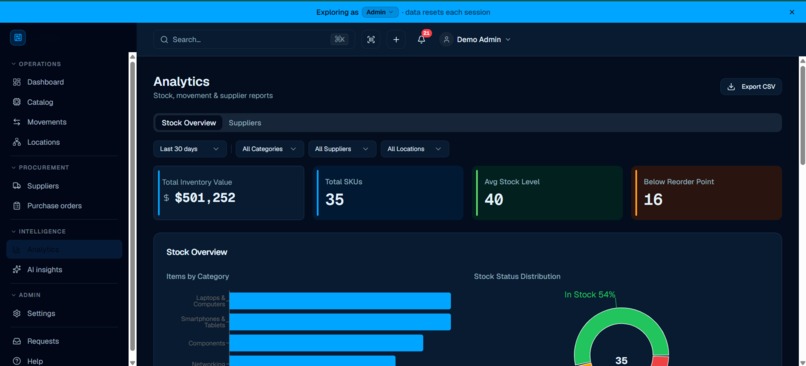This screenshot has height=366, width=806.
Task: Click the Stock Status Distribution heading
Action: (x=517, y=277)
